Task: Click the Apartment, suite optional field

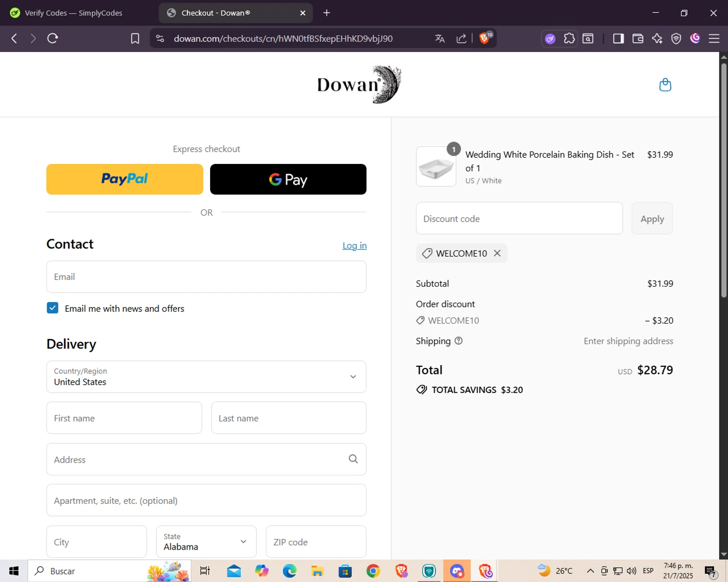Action: click(206, 500)
